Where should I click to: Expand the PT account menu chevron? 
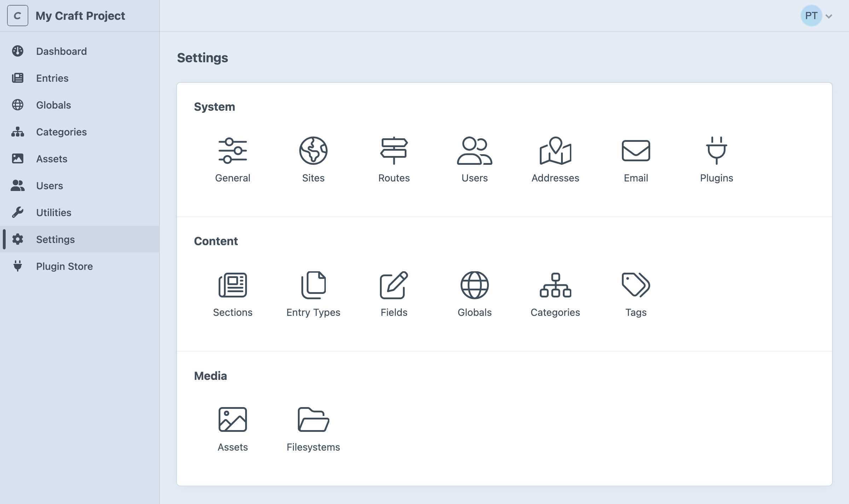(x=829, y=16)
